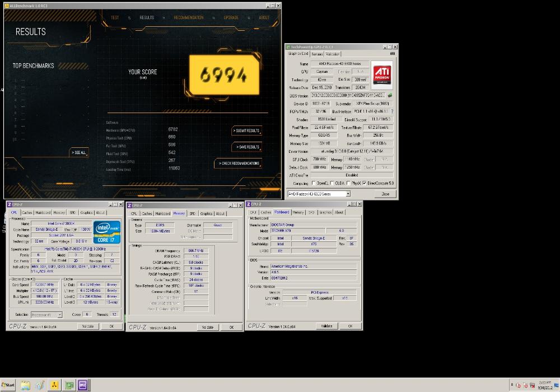
Task: Open SPD tab in CPU-Z Memory window
Action: pyautogui.click(x=193, y=214)
